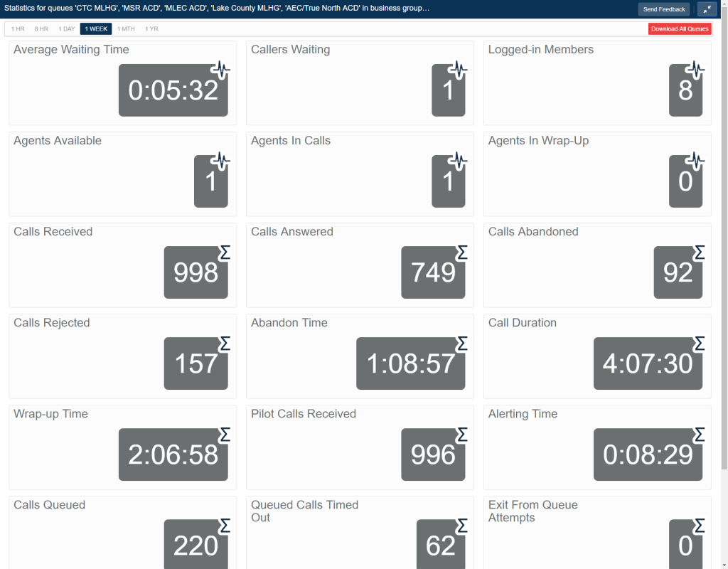Viewport: 728px width, 569px height.
Task: Select the 8 HR time range
Action: tap(41, 28)
